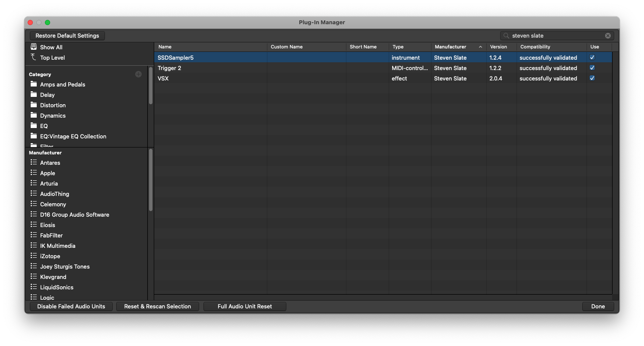This screenshot has width=644, height=346.
Task: Sort by the Short Name column header
Action: coord(367,47)
